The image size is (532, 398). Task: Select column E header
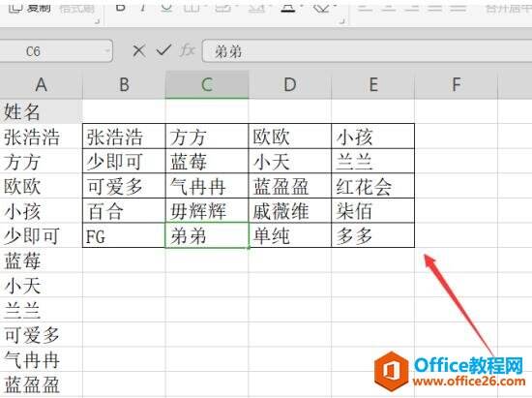tap(372, 84)
